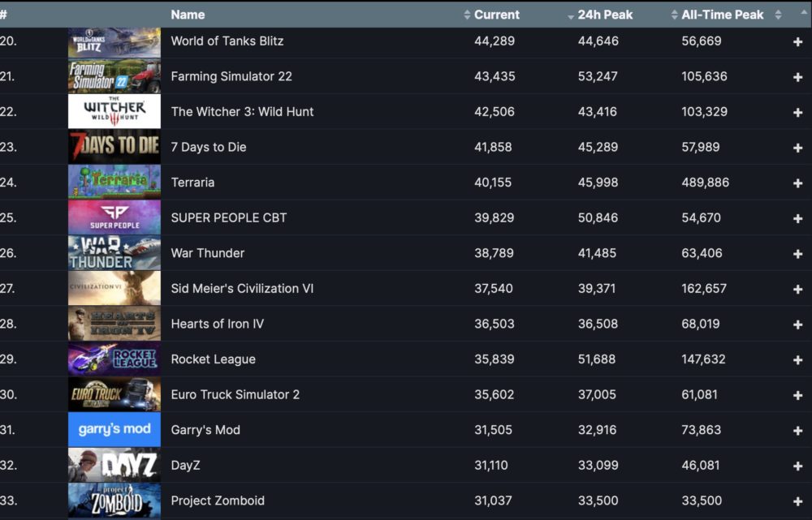The image size is (812, 520).
Task: Click the Garry's Mod row plus icon
Action: (x=797, y=431)
